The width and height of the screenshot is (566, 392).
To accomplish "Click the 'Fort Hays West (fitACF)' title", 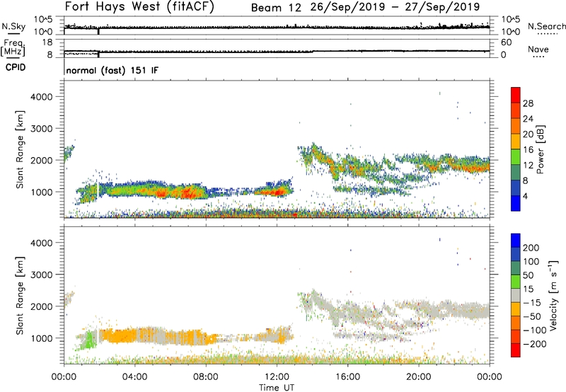I will (139, 6).
